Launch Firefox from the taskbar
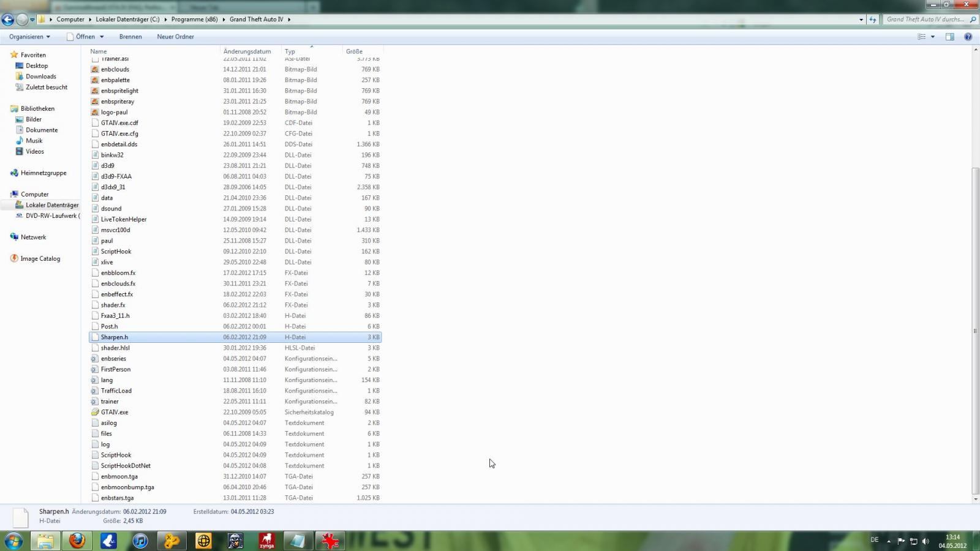The height and width of the screenshot is (551, 980). point(77,541)
